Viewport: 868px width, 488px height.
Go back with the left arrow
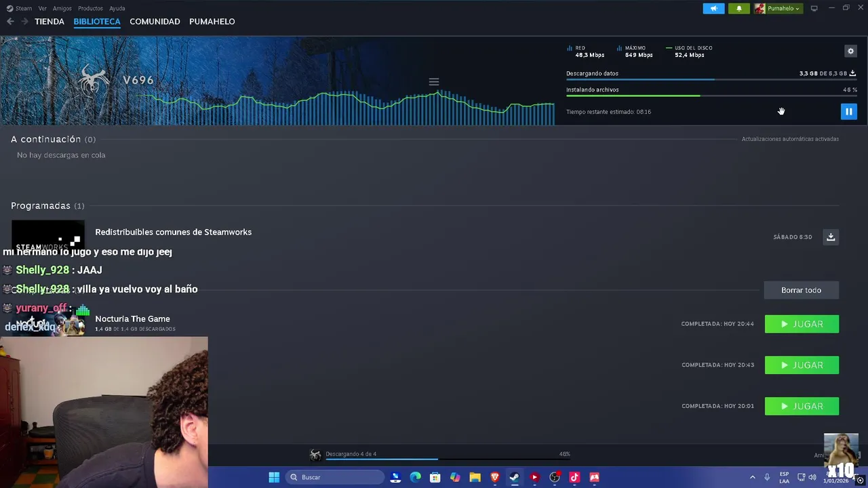coord(10,22)
